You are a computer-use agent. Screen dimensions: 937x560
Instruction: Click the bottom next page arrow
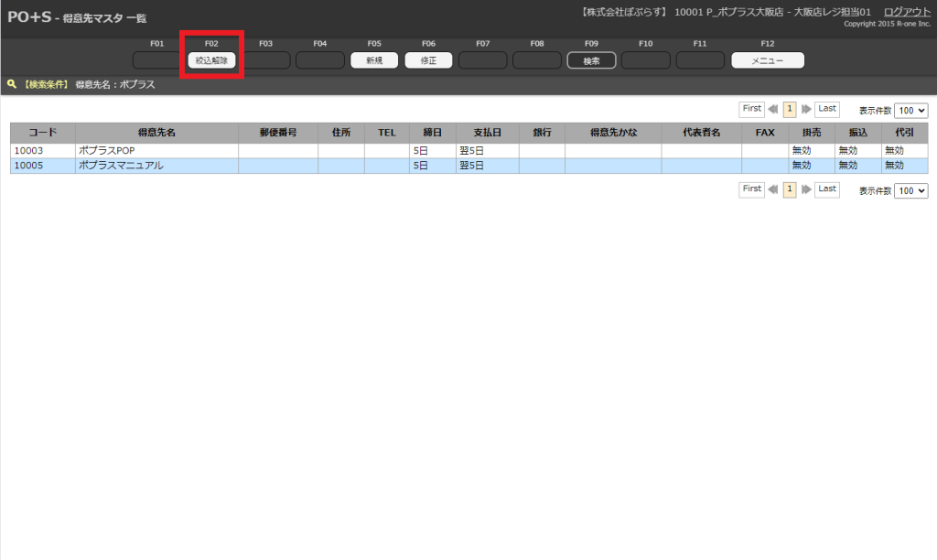(806, 189)
